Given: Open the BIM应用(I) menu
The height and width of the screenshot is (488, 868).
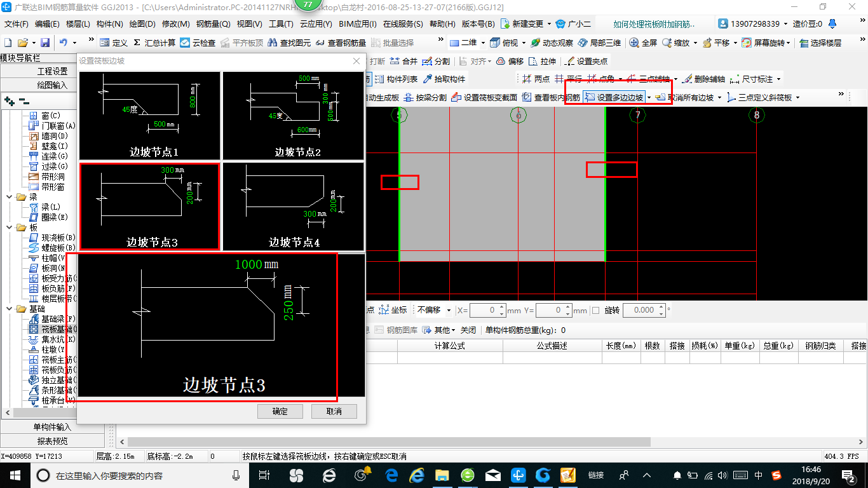Looking at the screenshot, I should coord(358,24).
